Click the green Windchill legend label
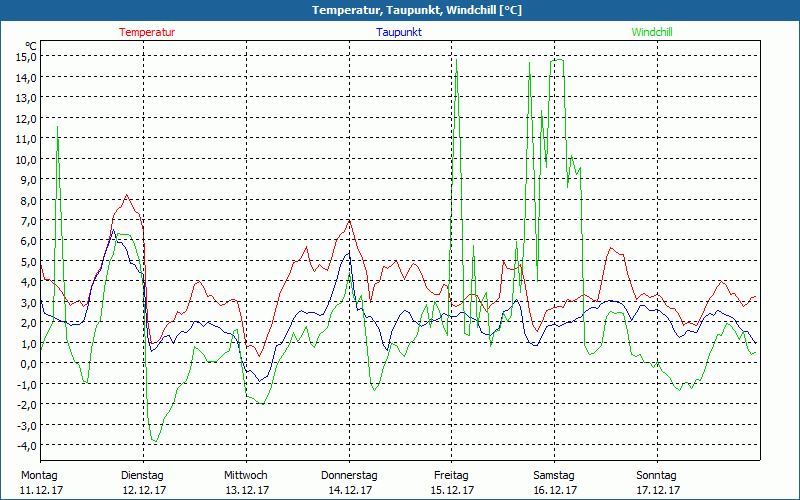Screen dimensions: 800x500 pos(652,32)
